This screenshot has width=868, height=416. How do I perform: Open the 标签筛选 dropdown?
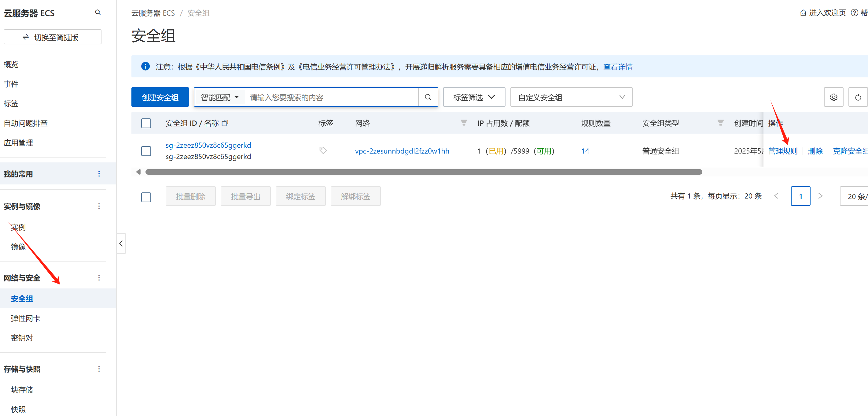coord(474,98)
